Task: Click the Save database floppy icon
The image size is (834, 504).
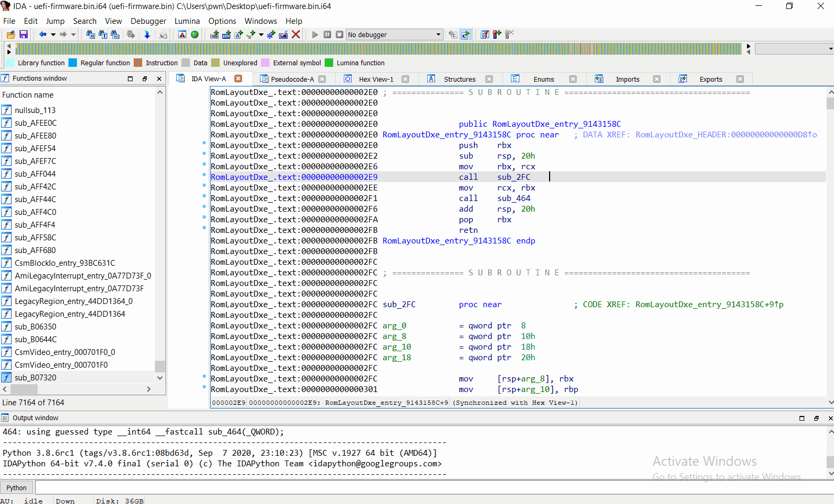Action: [x=23, y=34]
